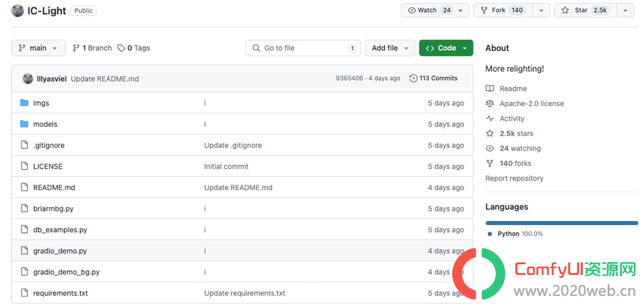Viewport: 644px width, 306px height.
Task: Open the Fork options dropdown arrow
Action: coord(541,10)
